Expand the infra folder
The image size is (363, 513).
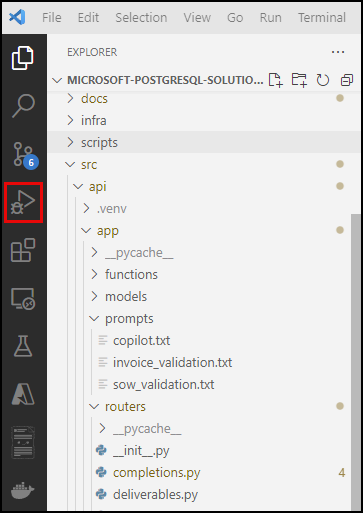(x=204, y=120)
